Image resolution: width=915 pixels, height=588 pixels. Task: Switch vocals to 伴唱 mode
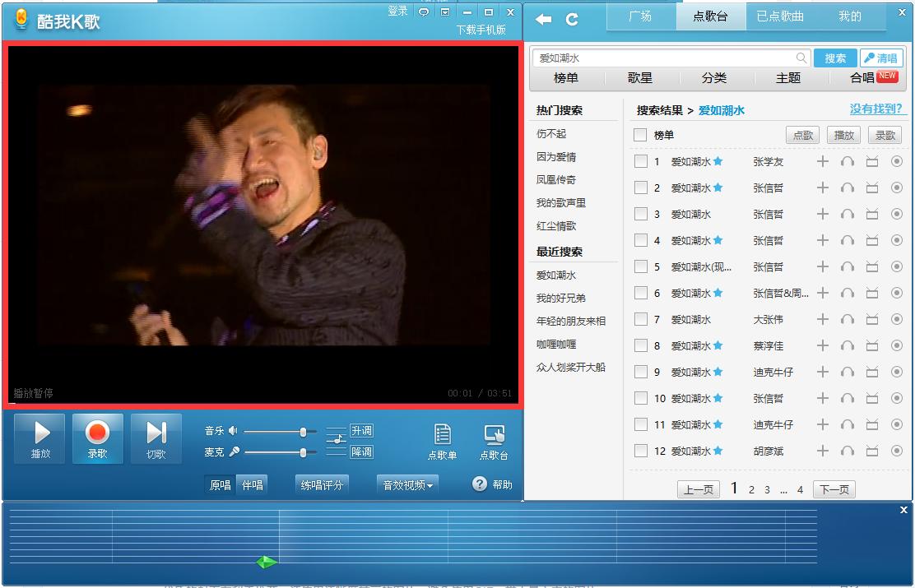click(251, 485)
